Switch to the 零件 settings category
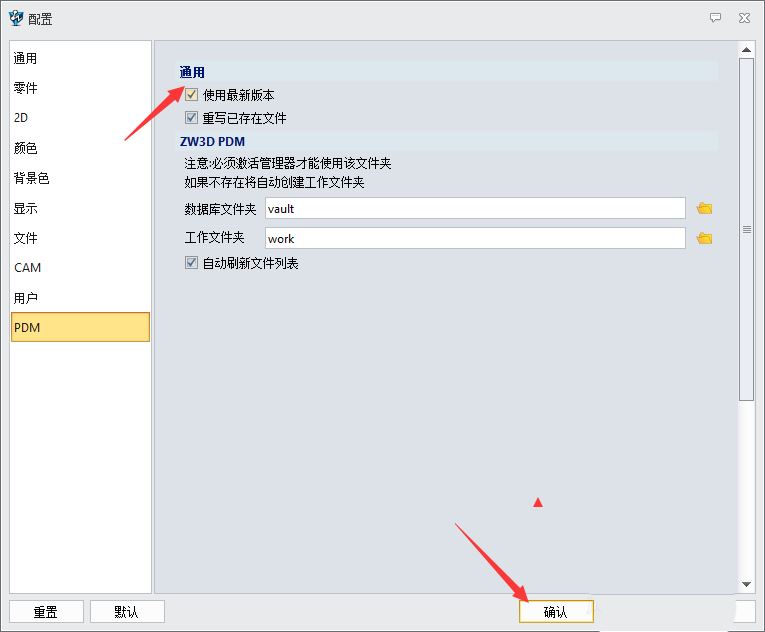 pyautogui.click(x=26, y=89)
